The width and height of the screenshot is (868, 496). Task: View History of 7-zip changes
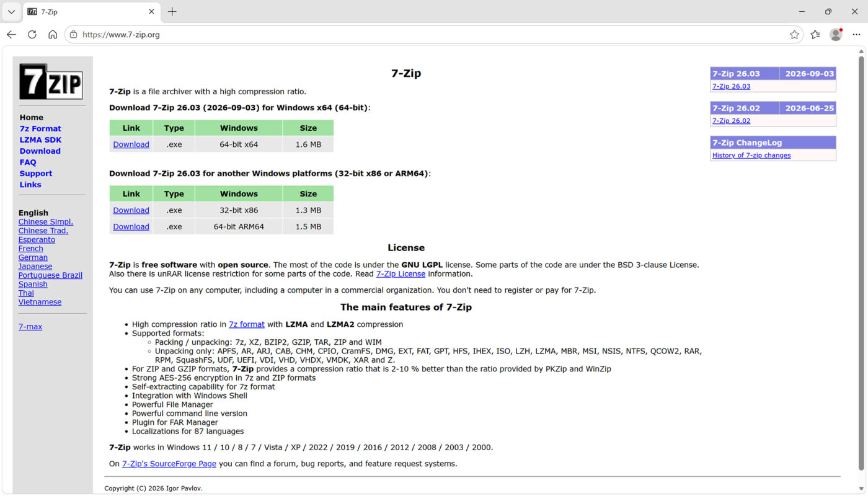(751, 156)
